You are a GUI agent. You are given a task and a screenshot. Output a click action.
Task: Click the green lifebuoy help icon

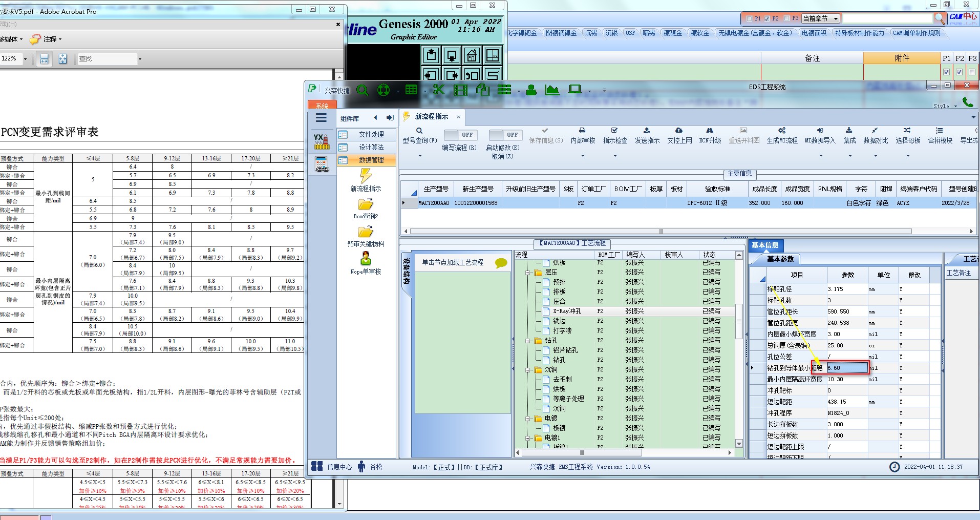(x=384, y=90)
